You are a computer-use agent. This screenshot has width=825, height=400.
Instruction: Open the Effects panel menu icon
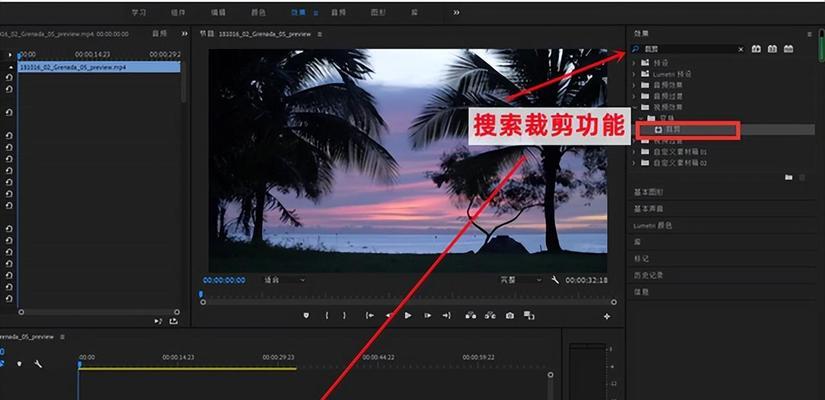(809, 34)
